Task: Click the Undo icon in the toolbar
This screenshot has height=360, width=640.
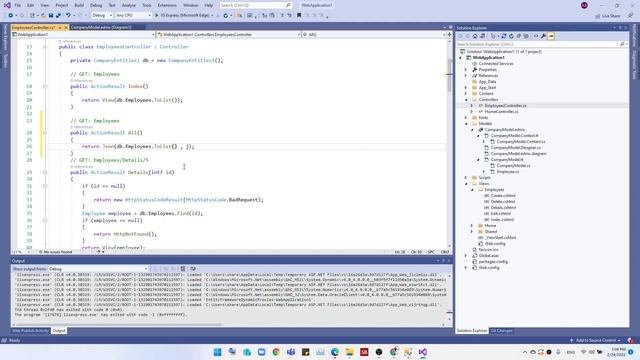Action: click(x=68, y=15)
